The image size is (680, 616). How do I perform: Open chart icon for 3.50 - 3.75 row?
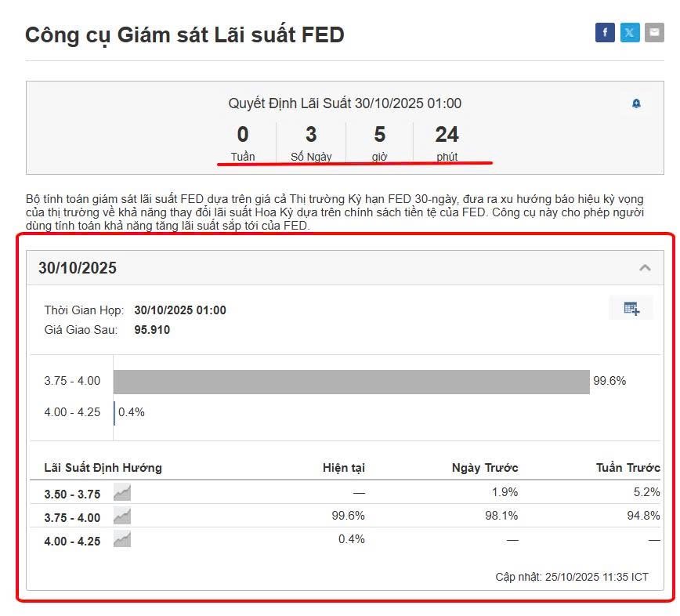(122, 493)
